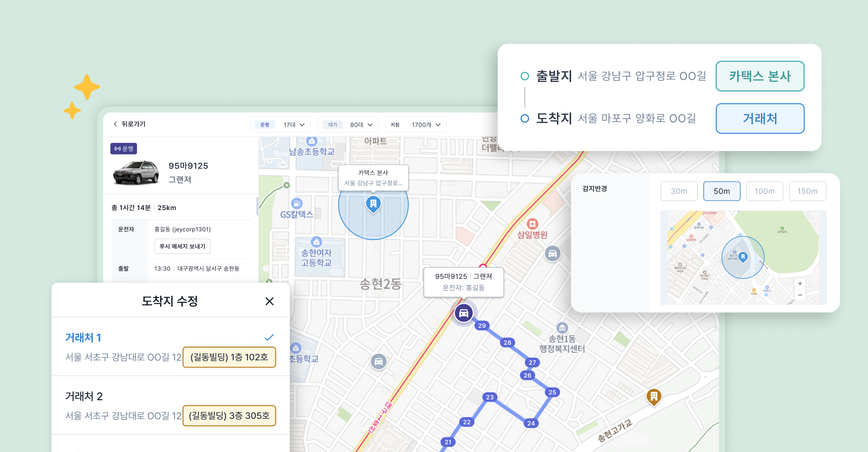Click the 카택스 본사 map pin
Screen dimensions: 868x452
pyautogui.click(x=373, y=204)
